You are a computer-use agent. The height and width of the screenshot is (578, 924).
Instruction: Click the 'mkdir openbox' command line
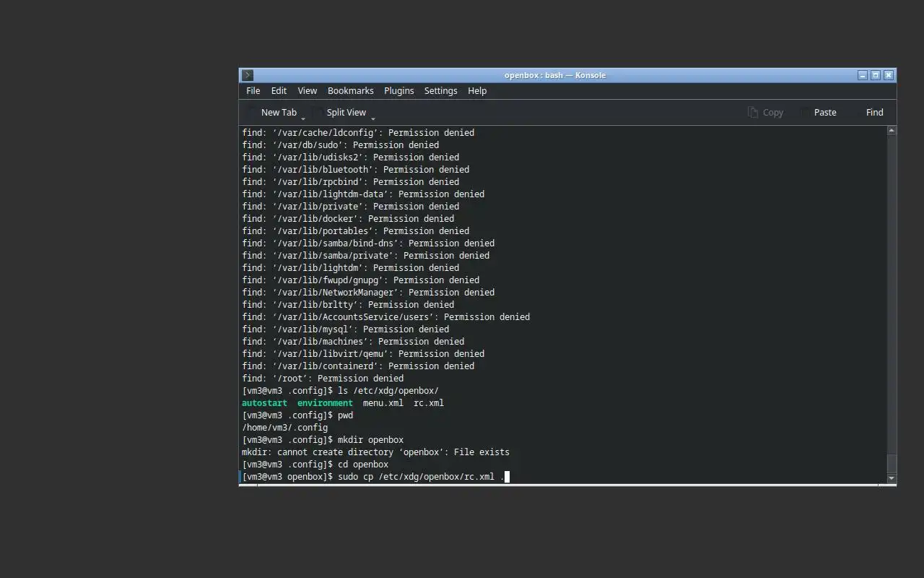[x=323, y=439]
